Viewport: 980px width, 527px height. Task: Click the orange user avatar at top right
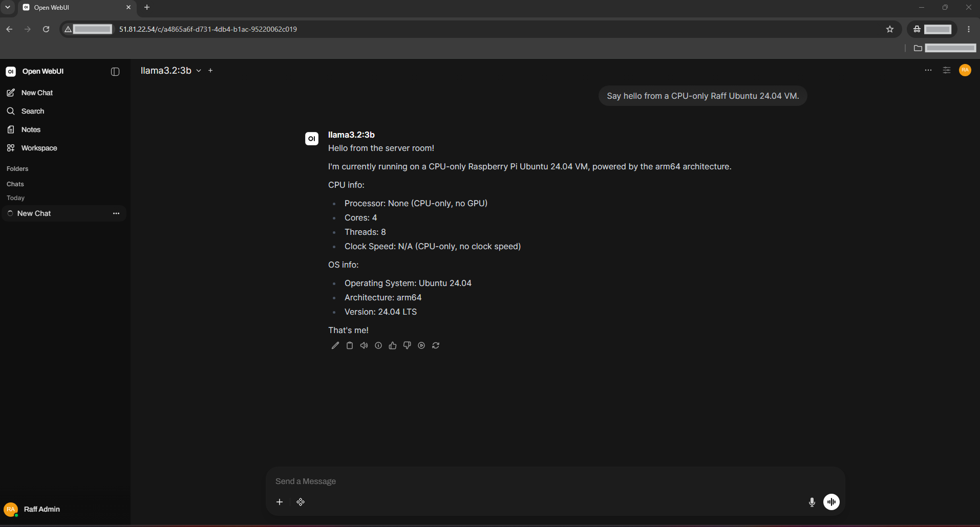tap(965, 70)
